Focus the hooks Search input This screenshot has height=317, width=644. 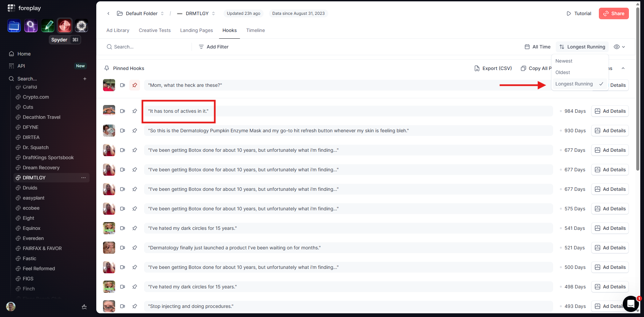148,47
